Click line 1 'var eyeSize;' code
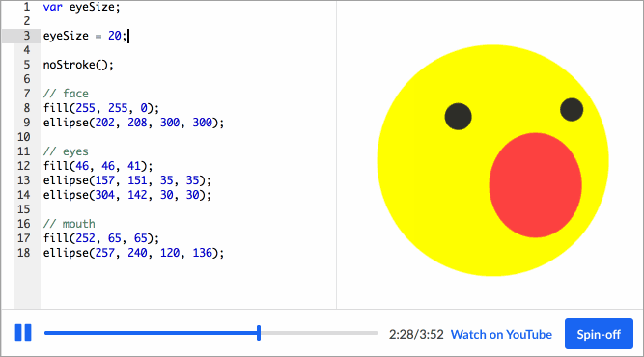Viewport: 644px width, 357px height. point(82,7)
